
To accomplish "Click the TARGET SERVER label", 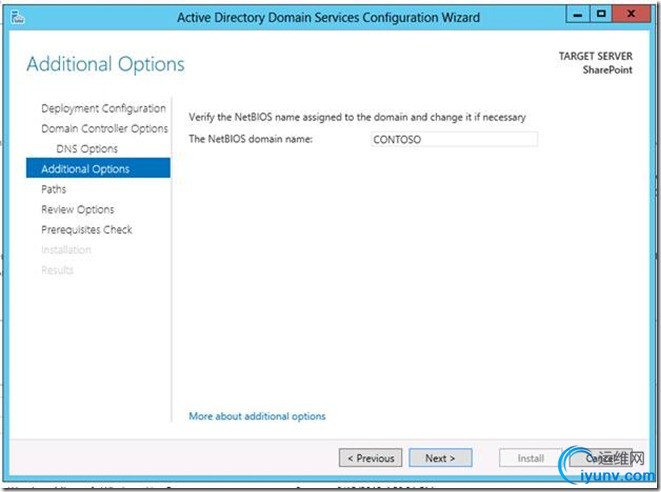I will [x=595, y=56].
